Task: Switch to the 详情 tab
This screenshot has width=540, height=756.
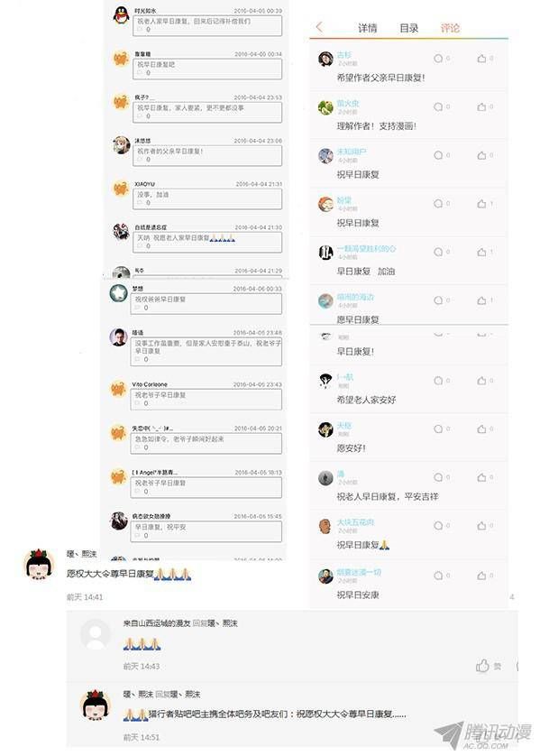Action: coord(367,29)
